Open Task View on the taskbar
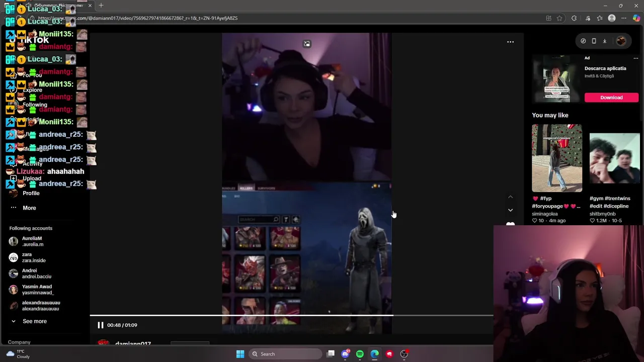This screenshot has height=362, width=644. [331, 354]
